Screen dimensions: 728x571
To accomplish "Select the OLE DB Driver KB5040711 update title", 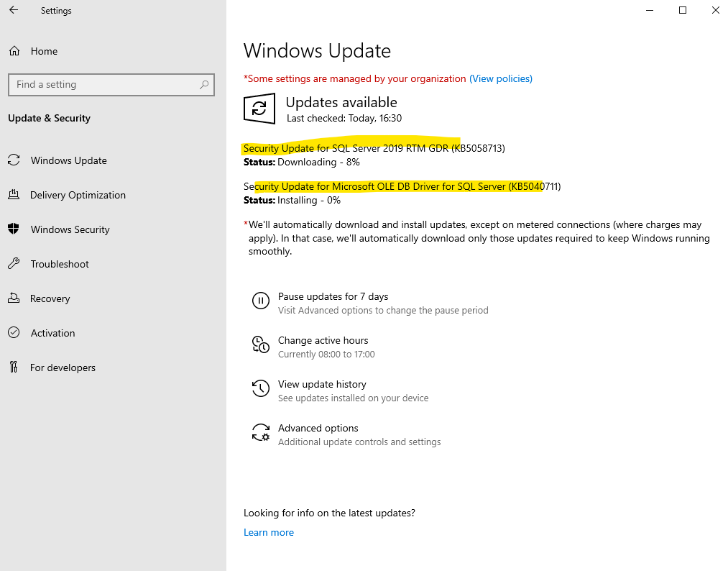I will [x=402, y=186].
